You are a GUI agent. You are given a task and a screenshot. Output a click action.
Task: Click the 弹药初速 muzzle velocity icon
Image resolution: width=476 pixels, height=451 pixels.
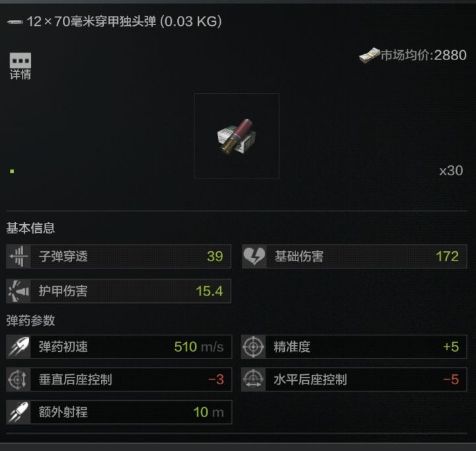[x=19, y=347]
